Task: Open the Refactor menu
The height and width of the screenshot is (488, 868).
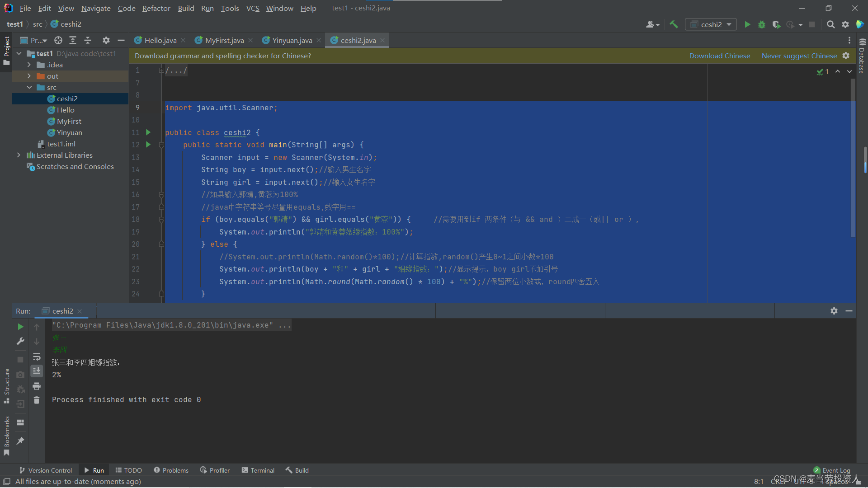Action: (x=156, y=8)
